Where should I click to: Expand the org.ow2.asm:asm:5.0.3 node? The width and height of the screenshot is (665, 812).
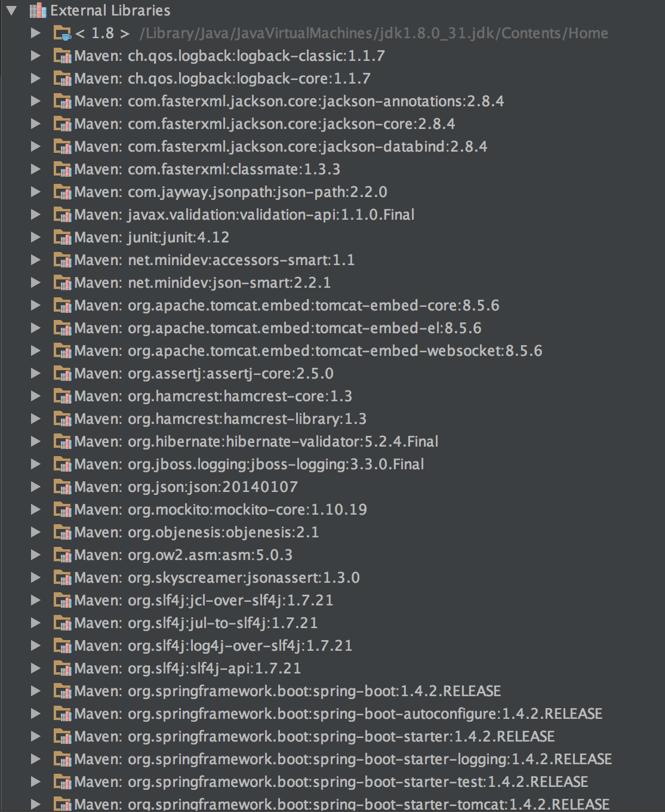[36, 555]
